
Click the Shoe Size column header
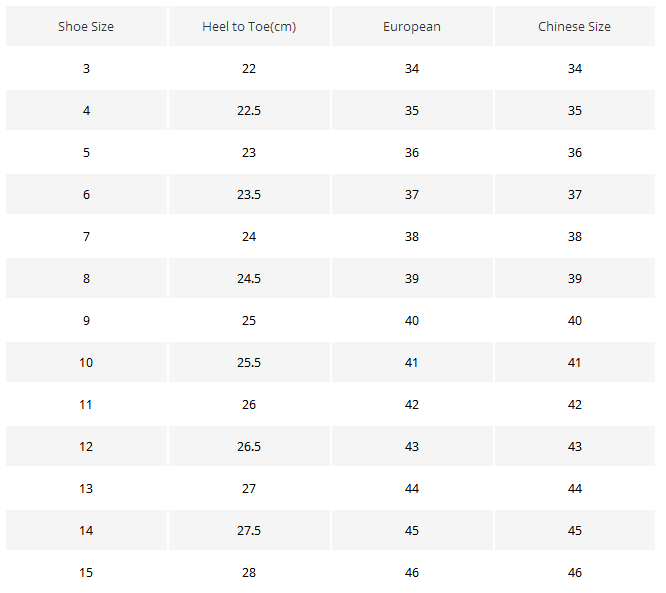coord(86,27)
